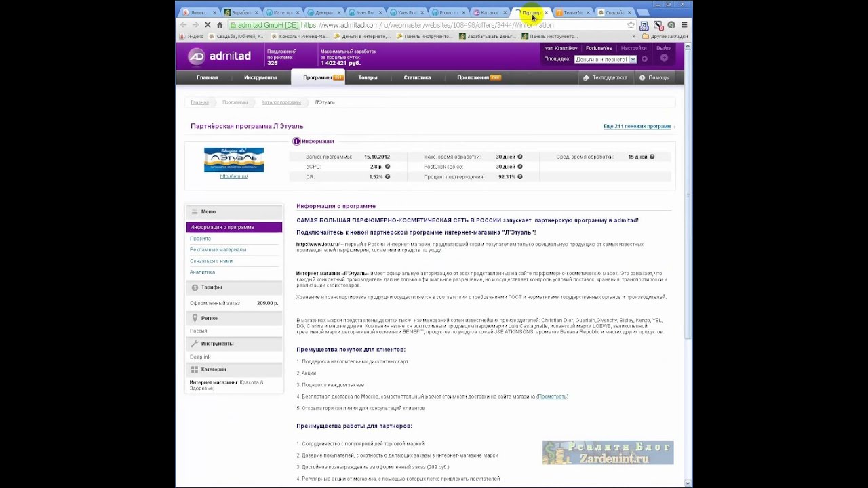Click the Л'Этуаль program logo image
Screen dimensions: 868x488
coord(233,159)
